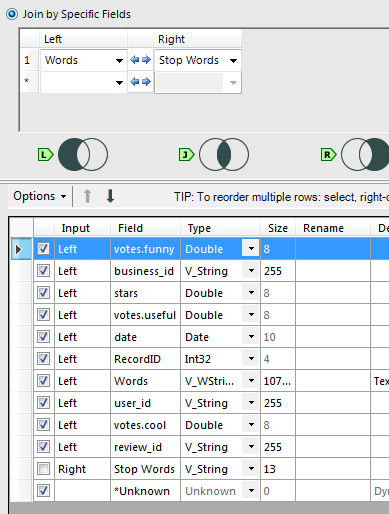Move selected field down with down arrow
389x514 pixels.
tap(110, 196)
